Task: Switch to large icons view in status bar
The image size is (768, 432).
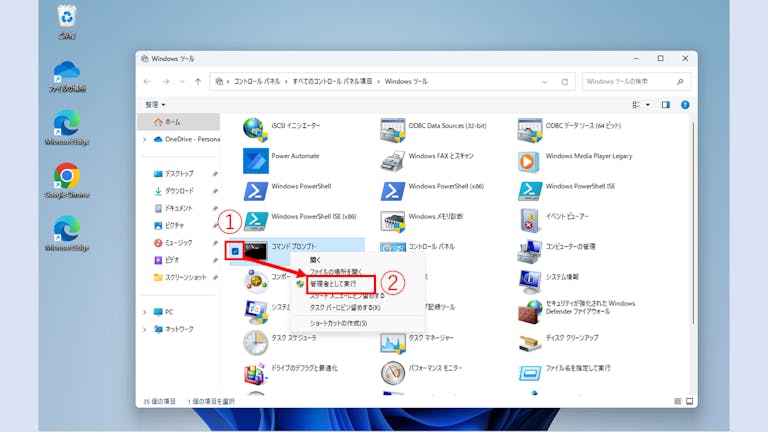Action: tap(689, 401)
